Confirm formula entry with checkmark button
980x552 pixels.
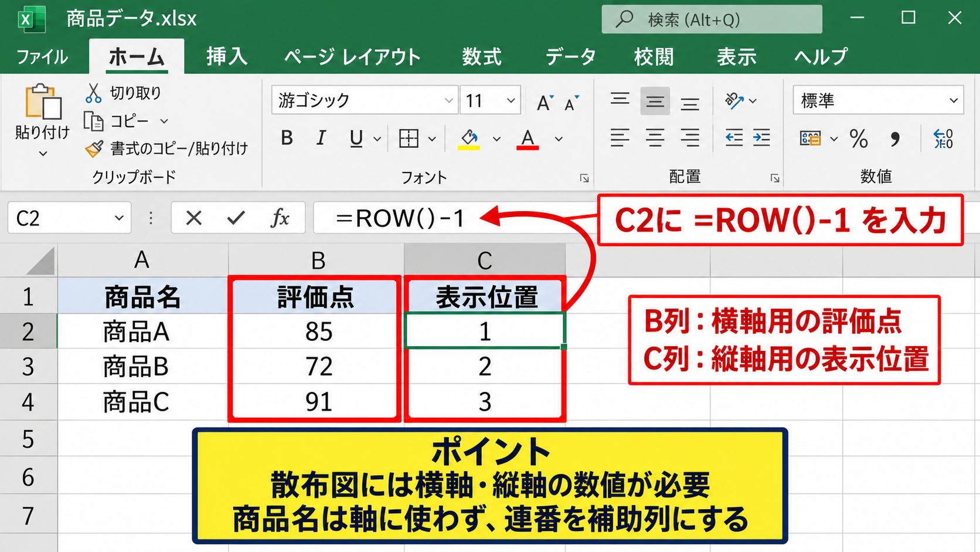(236, 218)
